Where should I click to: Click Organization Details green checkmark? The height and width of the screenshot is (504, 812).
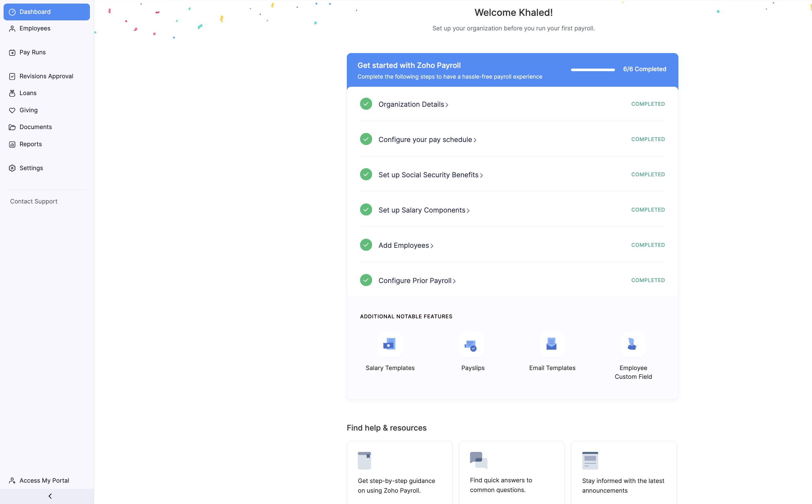pyautogui.click(x=366, y=104)
